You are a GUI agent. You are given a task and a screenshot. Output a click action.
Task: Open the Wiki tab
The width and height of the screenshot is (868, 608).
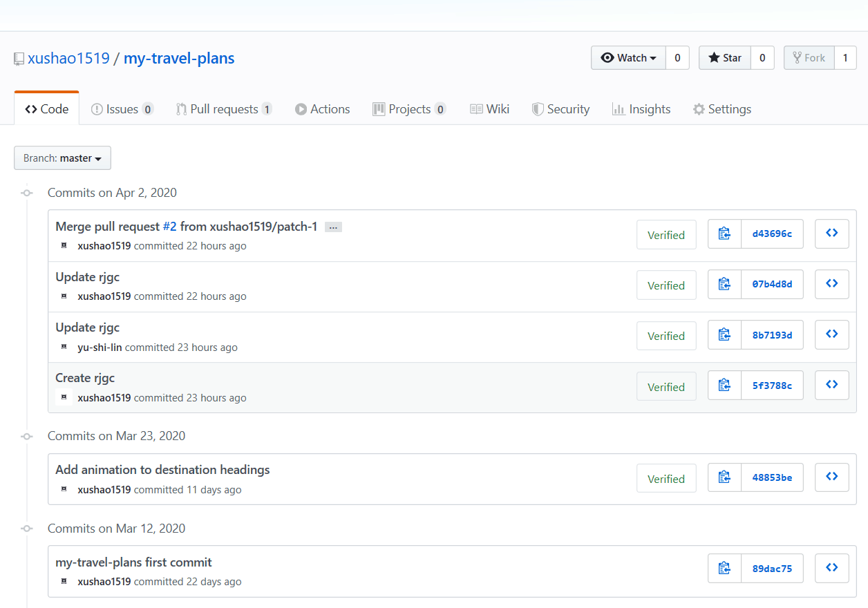point(489,109)
